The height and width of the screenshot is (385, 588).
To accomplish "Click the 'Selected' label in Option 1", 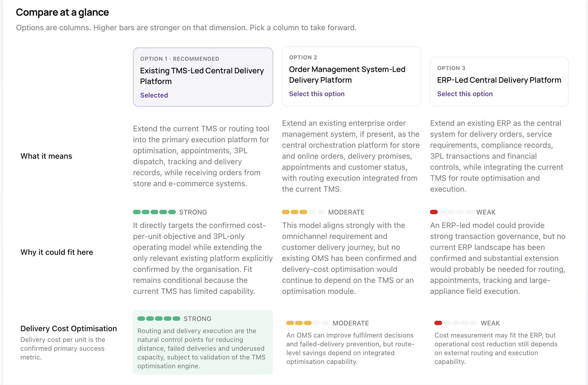I will click(x=154, y=95).
